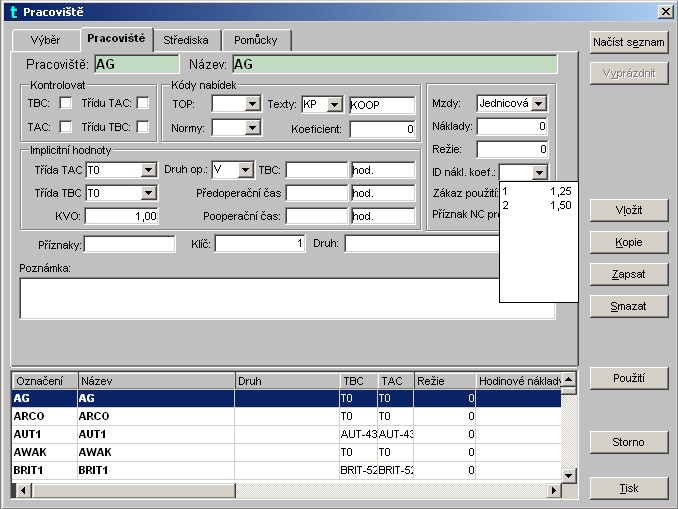
Task: Select the AUT1 row in the table
Action: 287,434
